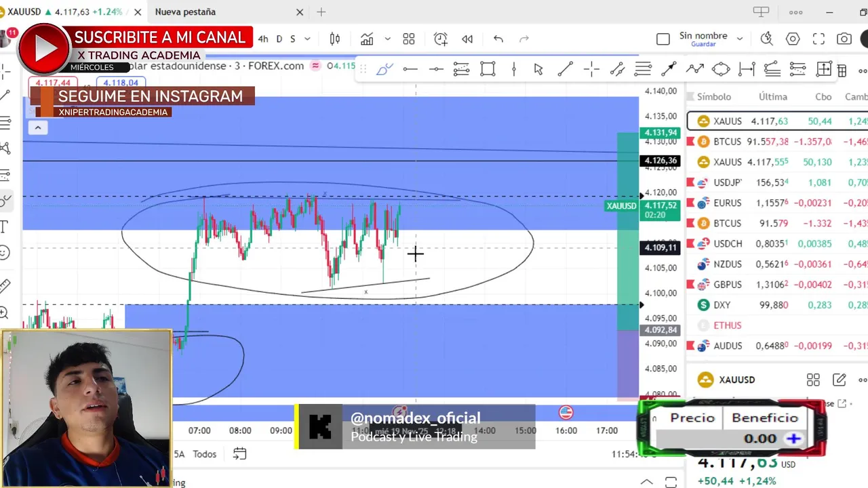Edit XAUUSD details with the pencil icon

click(x=839, y=380)
